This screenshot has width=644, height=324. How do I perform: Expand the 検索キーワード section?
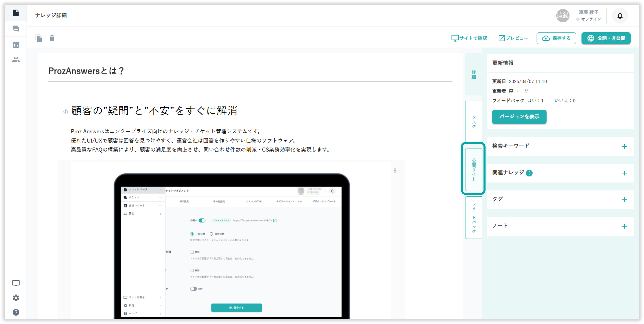click(x=624, y=147)
